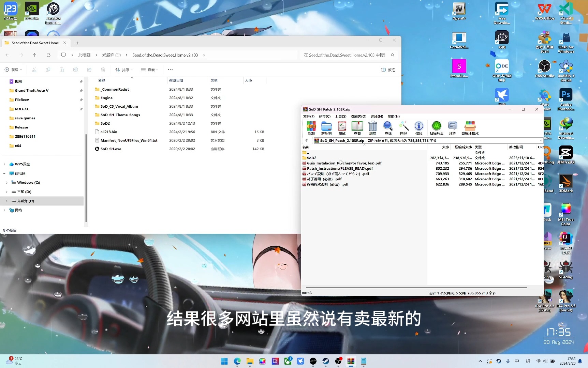
Task: Select SoD_SH.exe in Explorer
Action: (111, 149)
